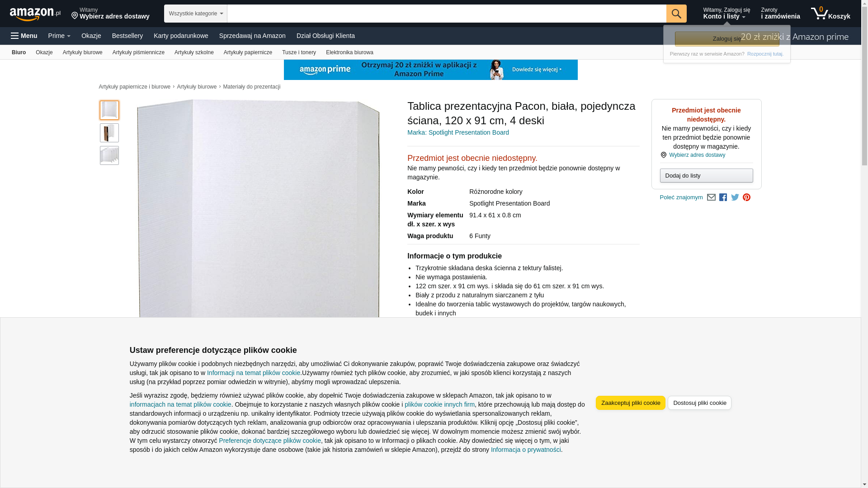Expand the Konto i listy dropdown

726,14
